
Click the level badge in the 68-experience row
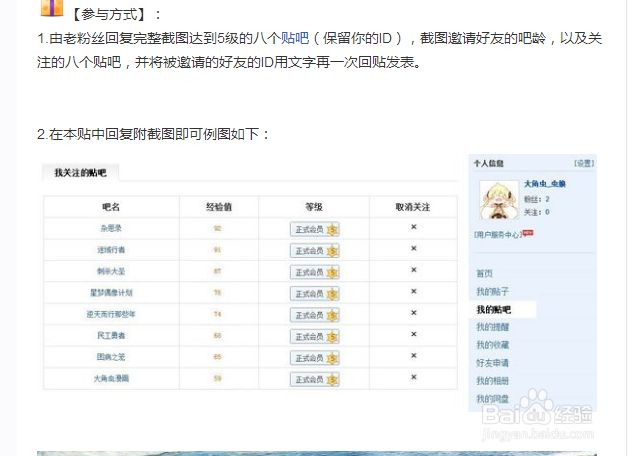tap(315, 337)
